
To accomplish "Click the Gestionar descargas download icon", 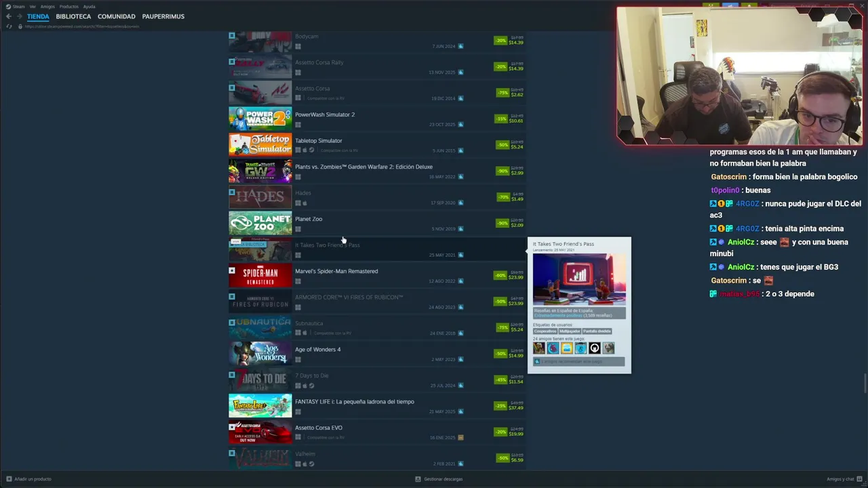I will [418, 479].
